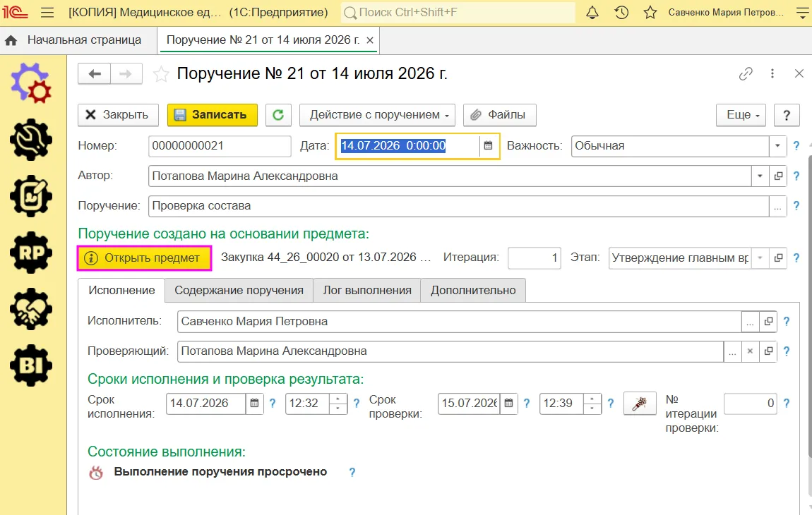Click the pin tool button near Срок проверки
The image size is (812, 515).
pyautogui.click(x=640, y=404)
